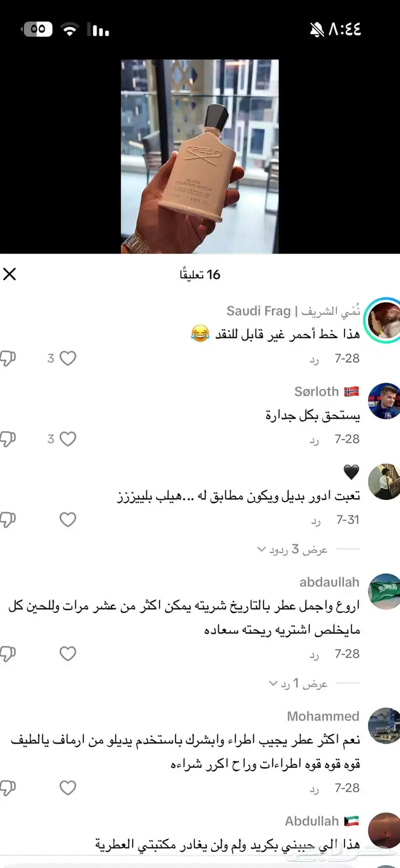
Task: Like Mohammed's comment heart icon
Action: point(68,788)
